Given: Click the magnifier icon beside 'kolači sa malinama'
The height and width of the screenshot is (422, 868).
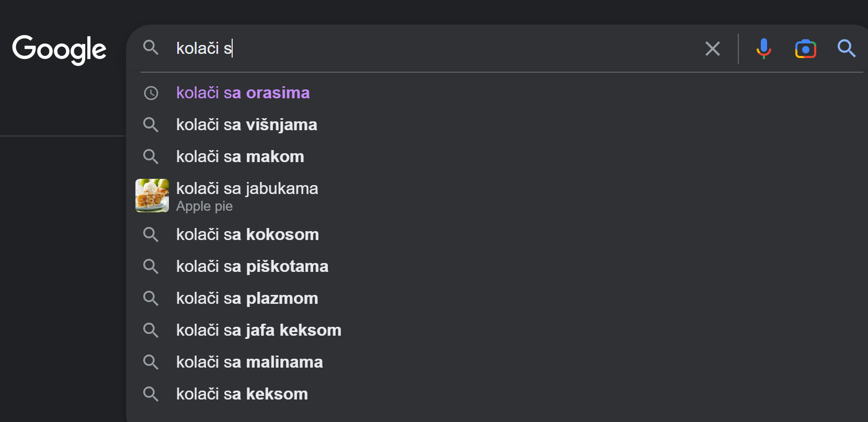Looking at the screenshot, I should (x=151, y=362).
